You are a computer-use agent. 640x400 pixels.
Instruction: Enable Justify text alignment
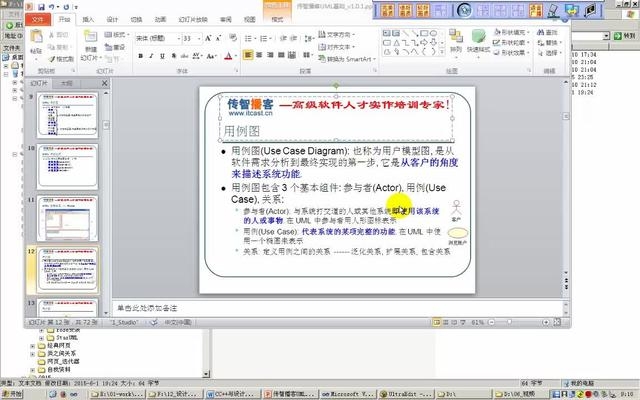coord(281,55)
